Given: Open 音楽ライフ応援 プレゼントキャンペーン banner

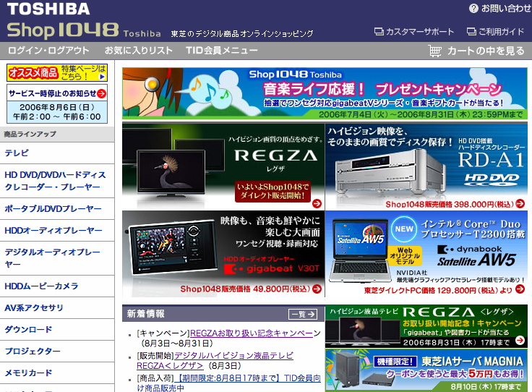Looking at the screenshot, I should pyautogui.click(x=325, y=93).
